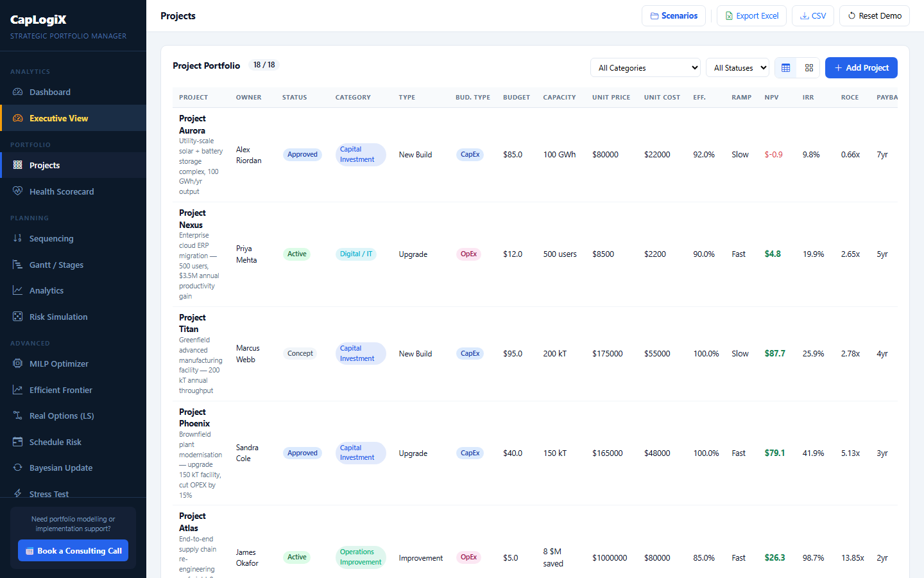
Task: Go to Health Scorecard
Action: (x=73, y=191)
